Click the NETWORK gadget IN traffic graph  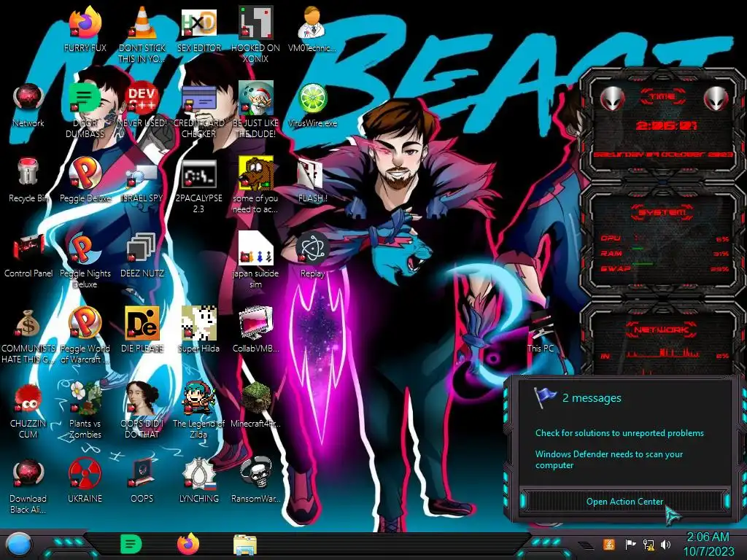(663, 354)
